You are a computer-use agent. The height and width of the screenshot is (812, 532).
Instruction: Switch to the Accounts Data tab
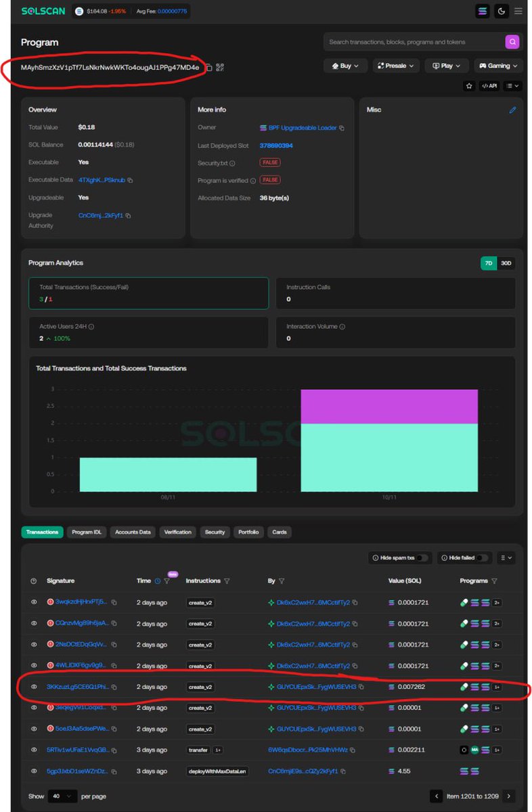pyautogui.click(x=133, y=533)
